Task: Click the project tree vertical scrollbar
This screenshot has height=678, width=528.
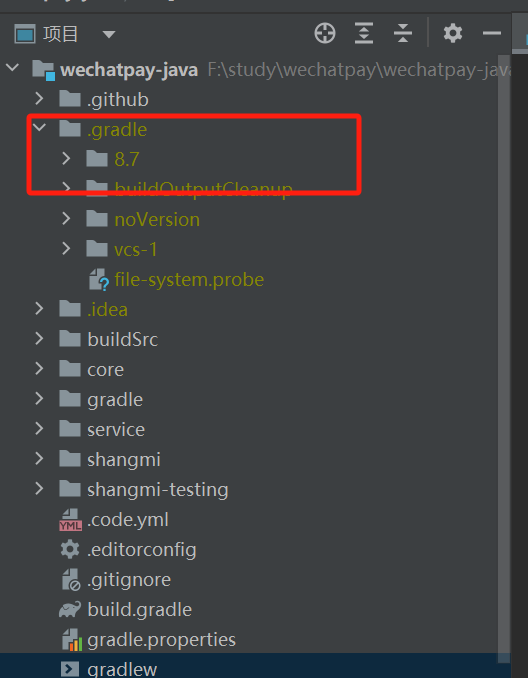Action: (x=504, y=359)
